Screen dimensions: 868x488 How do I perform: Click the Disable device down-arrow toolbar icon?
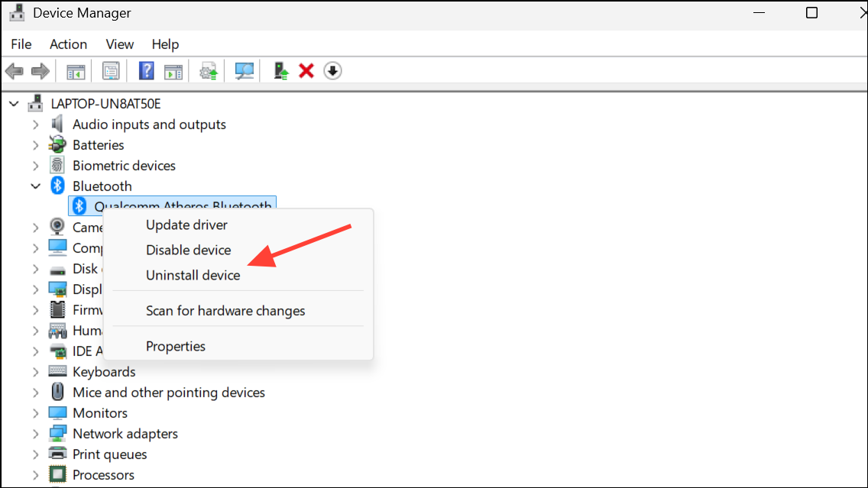tap(333, 70)
